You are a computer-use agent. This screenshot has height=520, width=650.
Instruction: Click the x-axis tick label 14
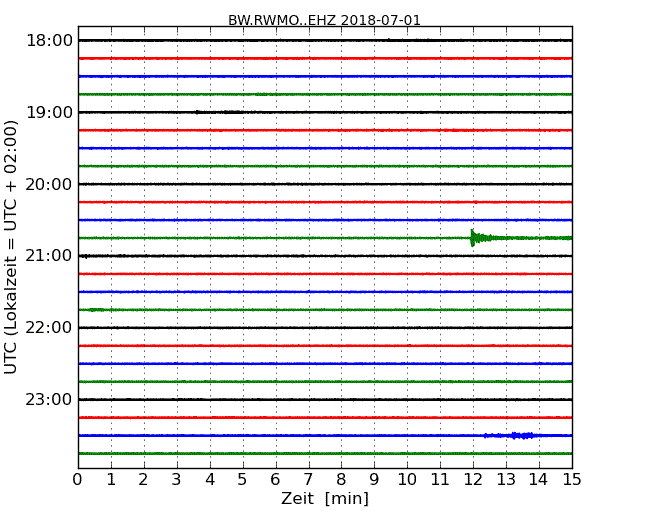pyautogui.click(x=538, y=480)
